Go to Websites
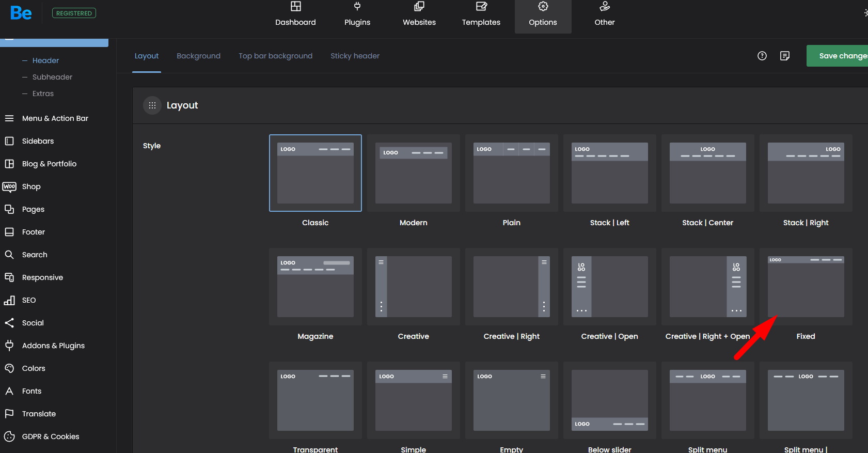 (419, 15)
